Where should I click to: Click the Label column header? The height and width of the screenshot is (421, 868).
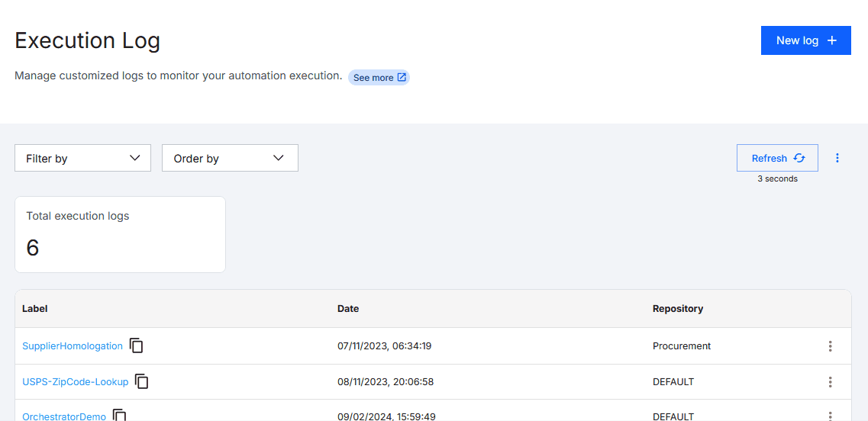point(35,309)
